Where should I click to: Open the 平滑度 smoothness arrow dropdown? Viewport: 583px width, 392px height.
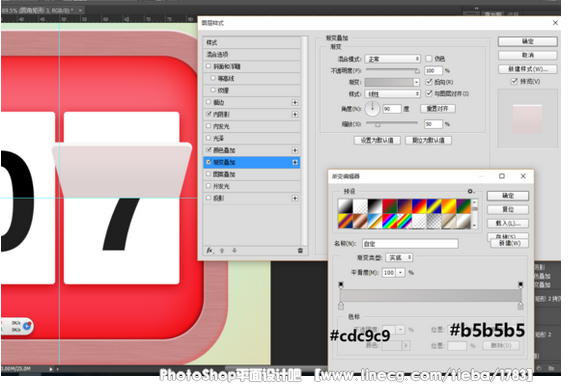point(400,273)
